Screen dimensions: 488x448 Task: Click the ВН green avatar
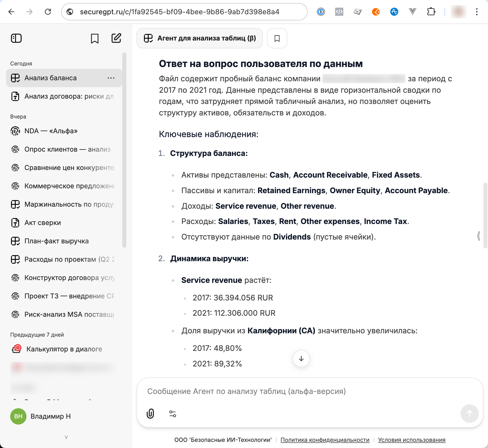point(18,416)
